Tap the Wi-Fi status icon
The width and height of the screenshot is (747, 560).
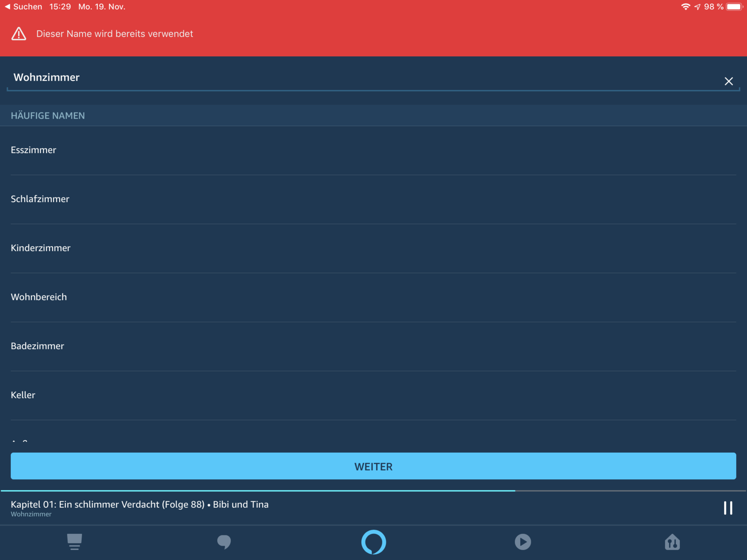click(685, 7)
